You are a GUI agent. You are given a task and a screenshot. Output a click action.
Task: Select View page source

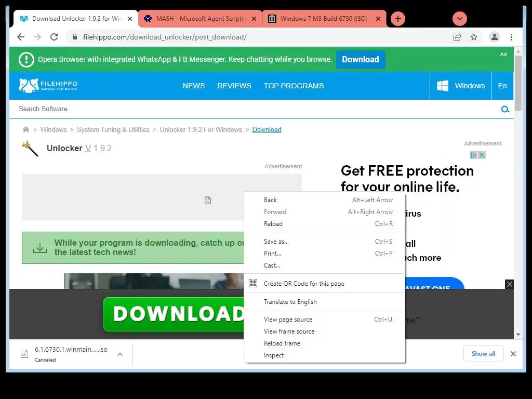pos(325,320)
